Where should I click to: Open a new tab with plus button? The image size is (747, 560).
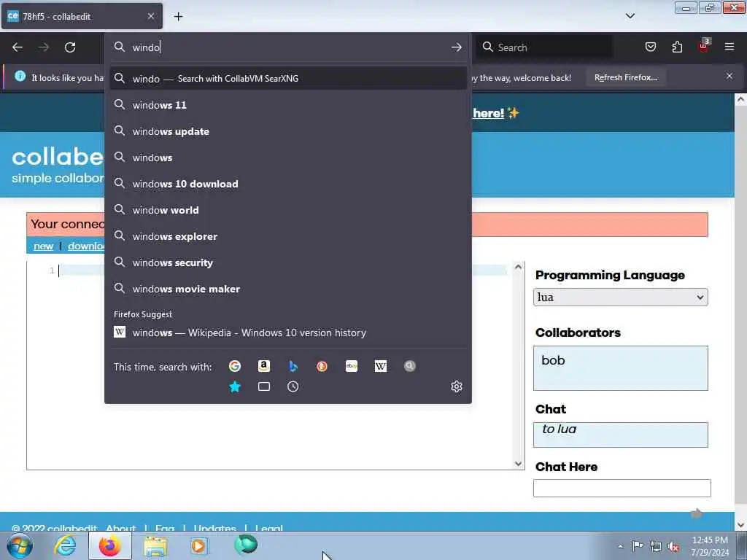pyautogui.click(x=178, y=17)
